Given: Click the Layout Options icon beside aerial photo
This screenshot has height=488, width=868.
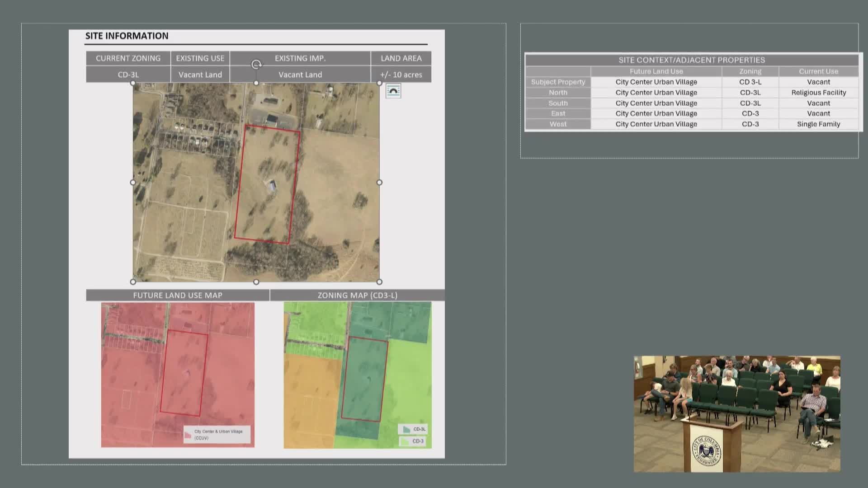Looking at the screenshot, I should pyautogui.click(x=393, y=91).
